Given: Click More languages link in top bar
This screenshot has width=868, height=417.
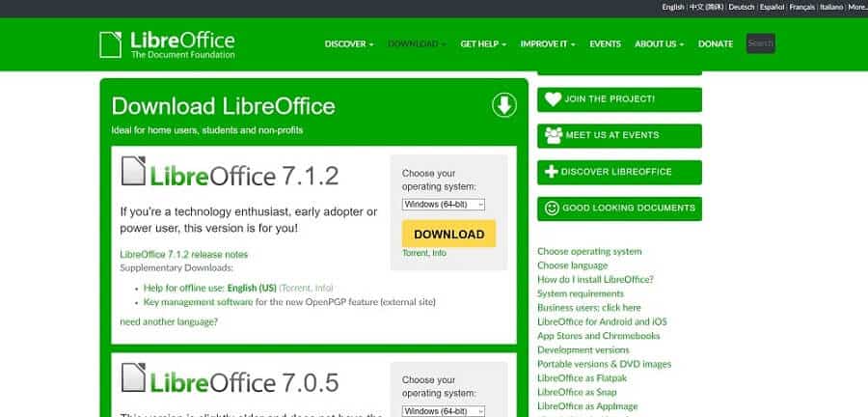Looking at the screenshot, I should (x=857, y=7).
